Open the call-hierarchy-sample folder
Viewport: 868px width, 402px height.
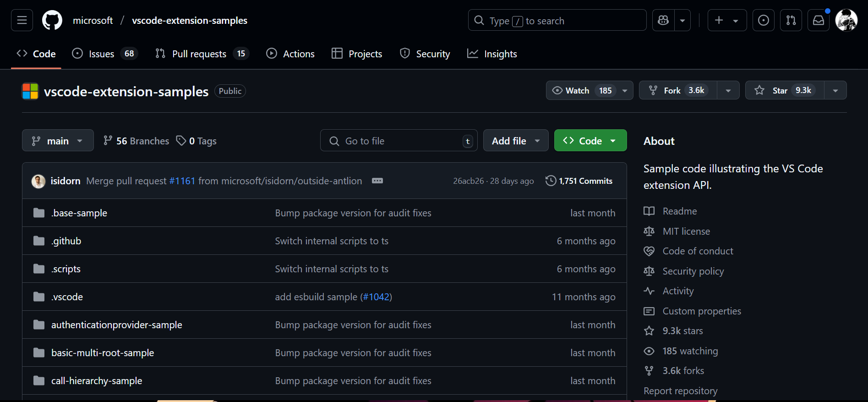point(97,380)
